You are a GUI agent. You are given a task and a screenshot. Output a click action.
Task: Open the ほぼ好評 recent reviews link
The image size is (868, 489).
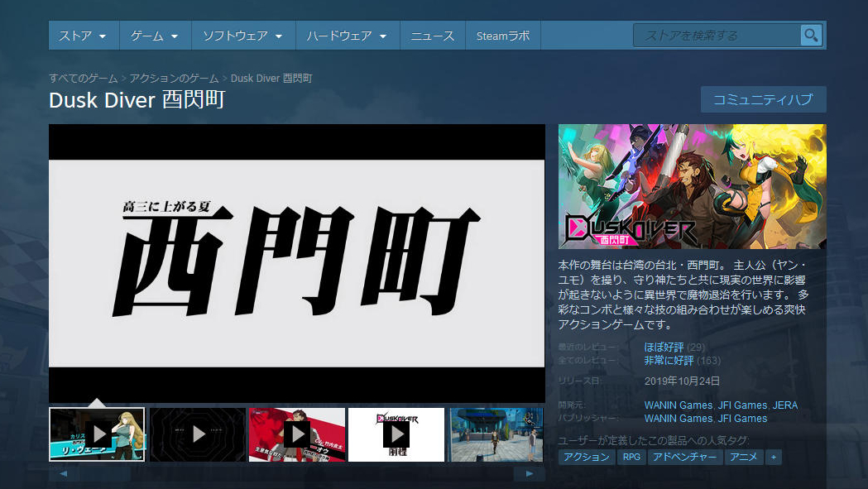click(664, 348)
